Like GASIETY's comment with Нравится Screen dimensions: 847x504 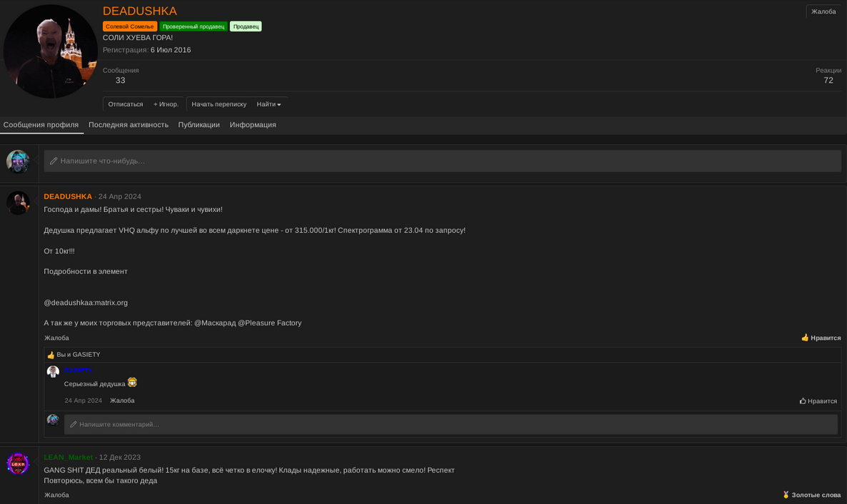click(x=818, y=401)
